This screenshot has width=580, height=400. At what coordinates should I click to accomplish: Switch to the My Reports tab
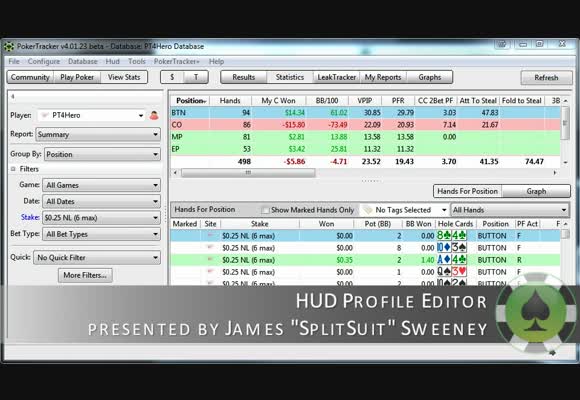[x=383, y=77]
